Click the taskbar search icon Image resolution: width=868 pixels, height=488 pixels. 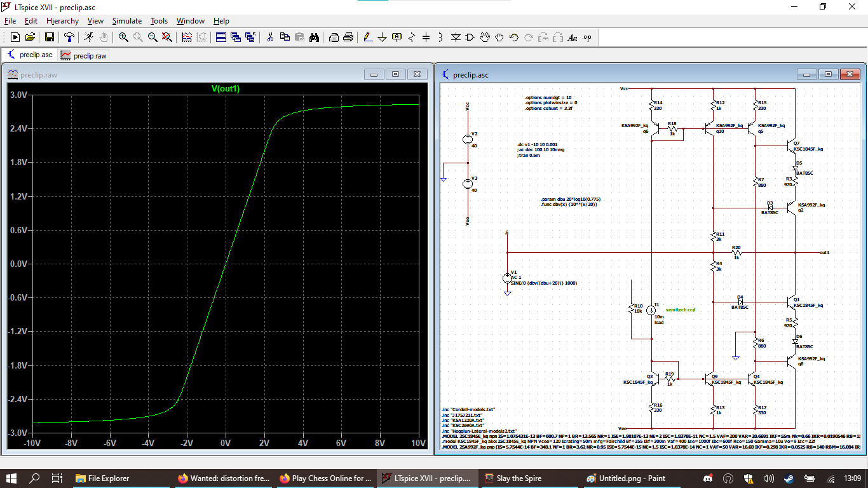(x=35, y=478)
